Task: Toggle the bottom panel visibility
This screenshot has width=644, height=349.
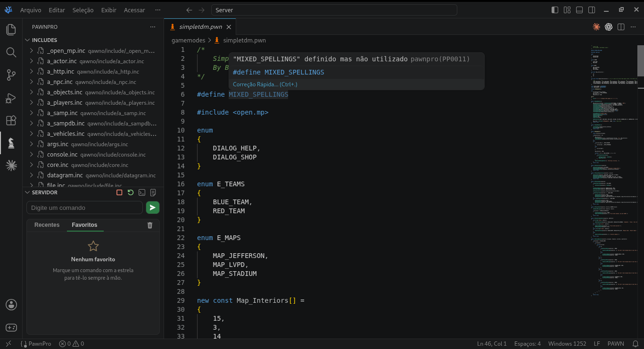Action: coord(579,10)
